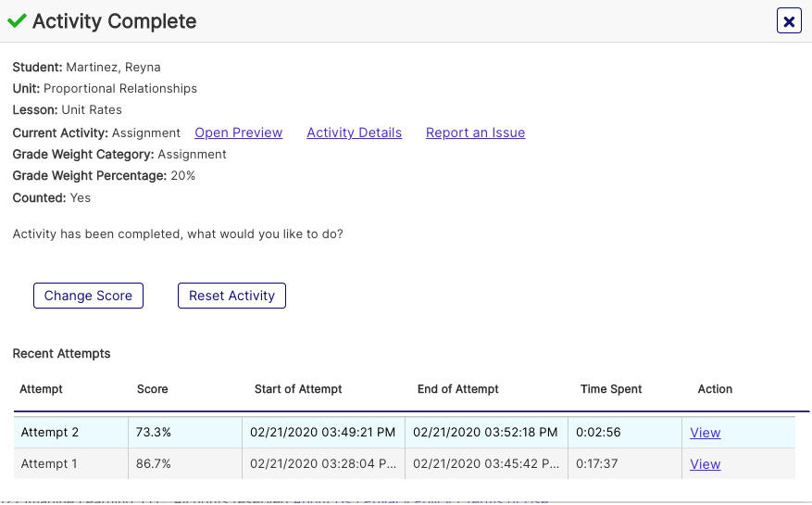
Task: Click the Recent Attempts heading
Action: (62, 354)
